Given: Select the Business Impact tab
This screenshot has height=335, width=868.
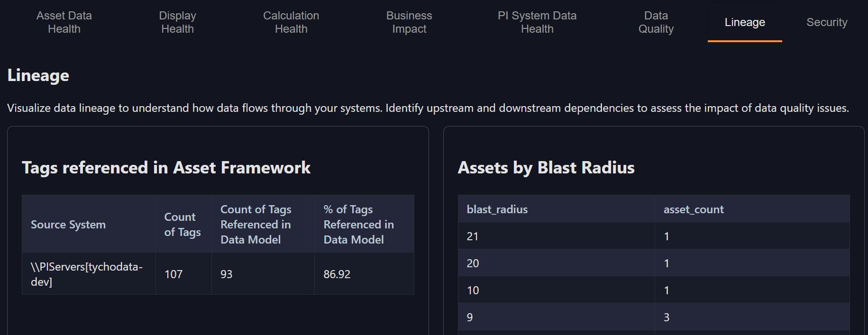Looking at the screenshot, I should point(409,22).
